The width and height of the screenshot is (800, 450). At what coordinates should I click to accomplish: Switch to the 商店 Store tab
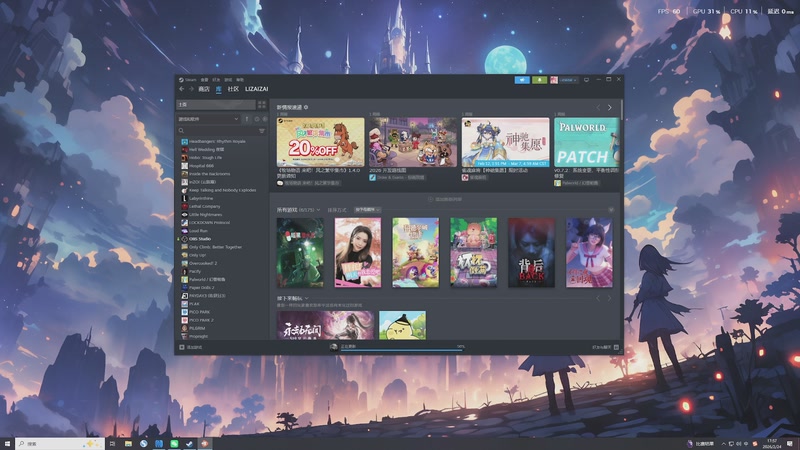tap(204, 89)
